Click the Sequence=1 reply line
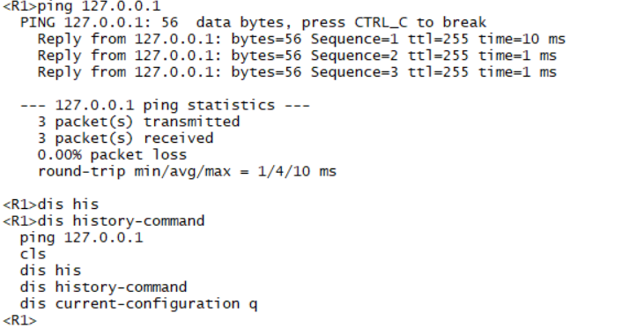The width and height of the screenshot is (644, 328). pyautogui.click(x=301, y=39)
